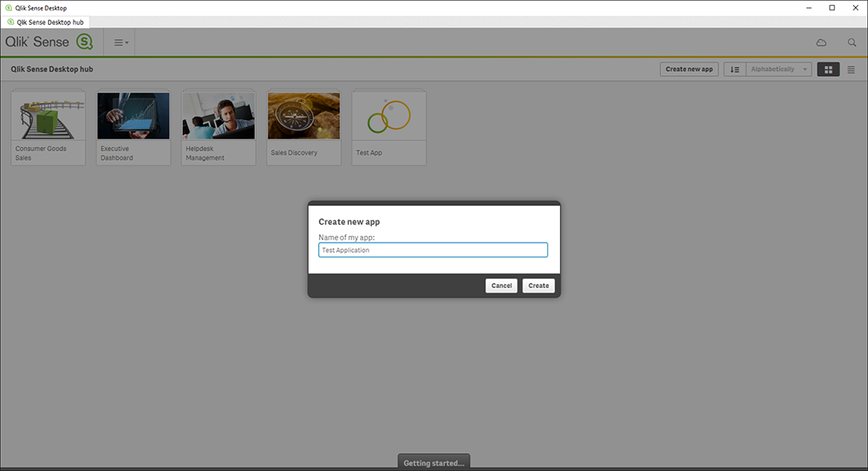Click 'Qlik Sense Desktop hub' heading text

click(52, 69)
